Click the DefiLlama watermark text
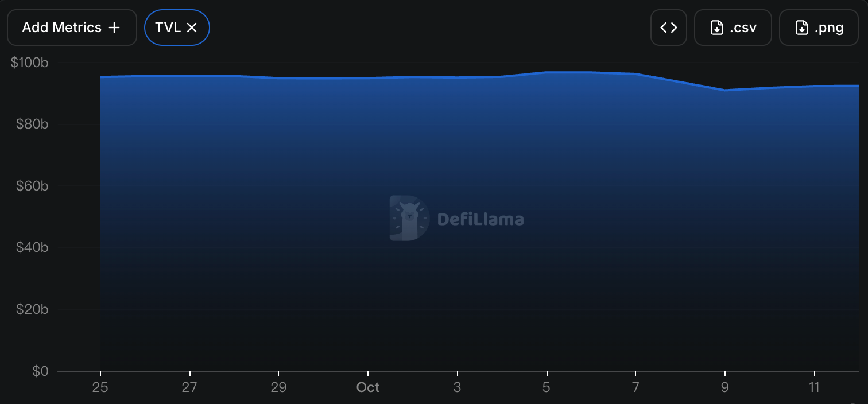 click(x=480, y=219)
